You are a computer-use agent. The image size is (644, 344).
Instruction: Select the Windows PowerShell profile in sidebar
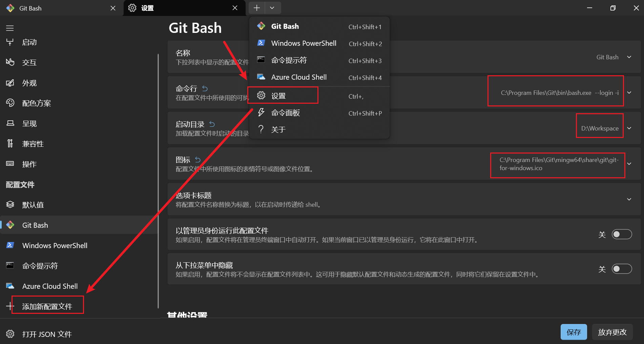pos(79,245)
